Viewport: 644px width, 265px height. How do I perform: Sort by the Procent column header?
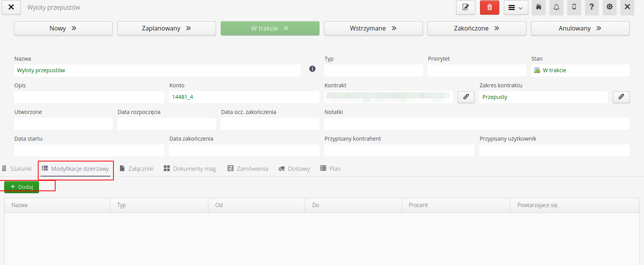tap(418, 205)
